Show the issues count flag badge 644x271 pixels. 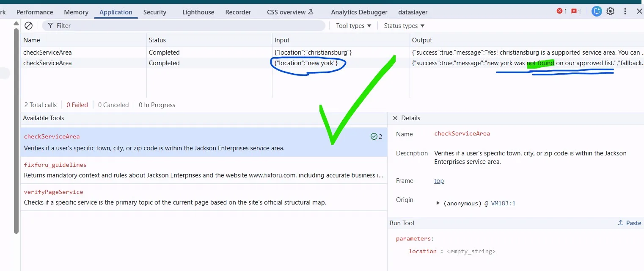[576, 11]
